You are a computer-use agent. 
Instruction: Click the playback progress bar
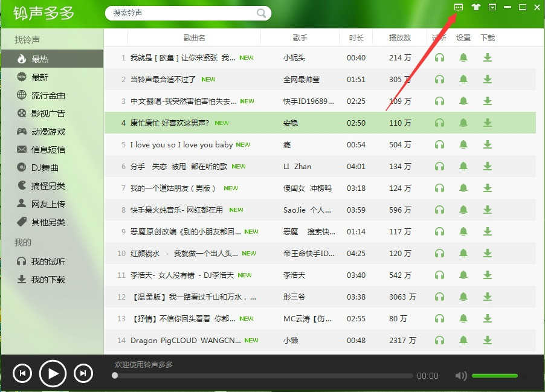click(263, 376)
